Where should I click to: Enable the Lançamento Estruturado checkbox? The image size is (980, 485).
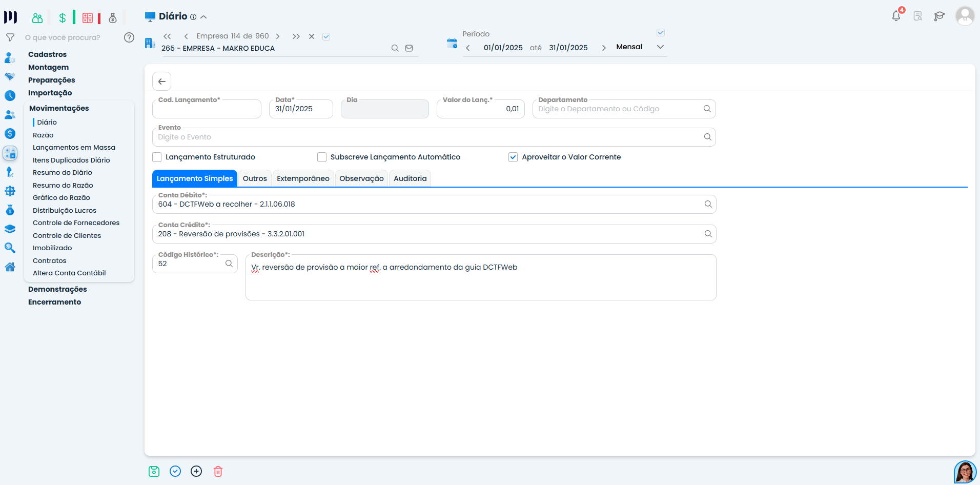pos(157,157)
